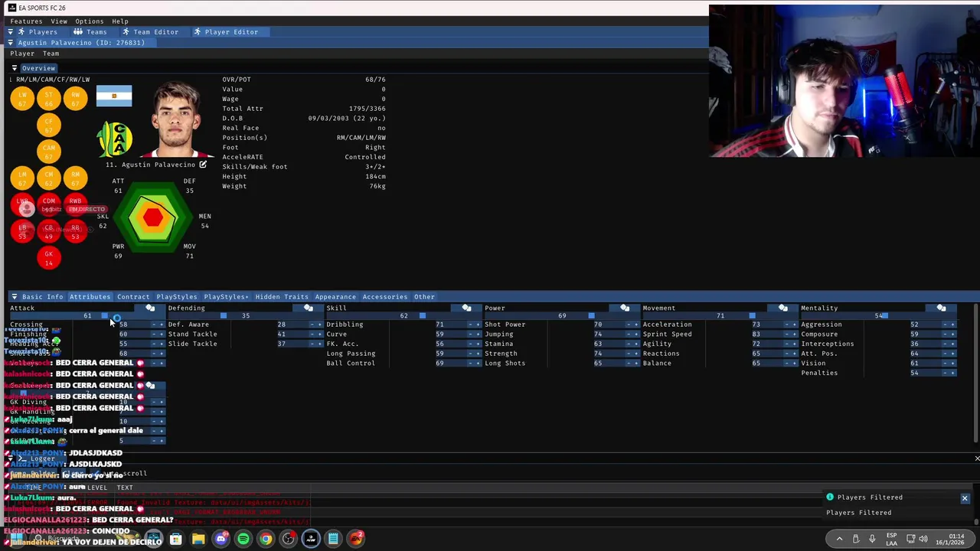Click the Argentina flag icon

tap(114, 96)
